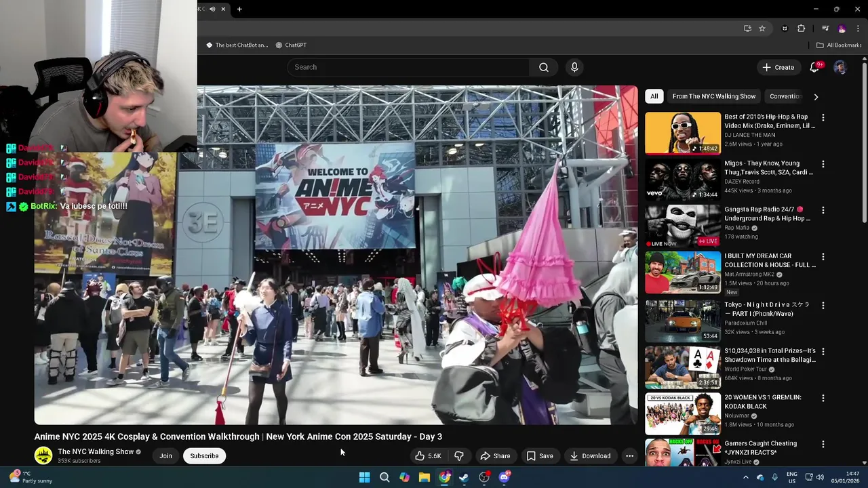Open Chrome profile avatar
The image size is (868, 488).
[x=842, y=28]
